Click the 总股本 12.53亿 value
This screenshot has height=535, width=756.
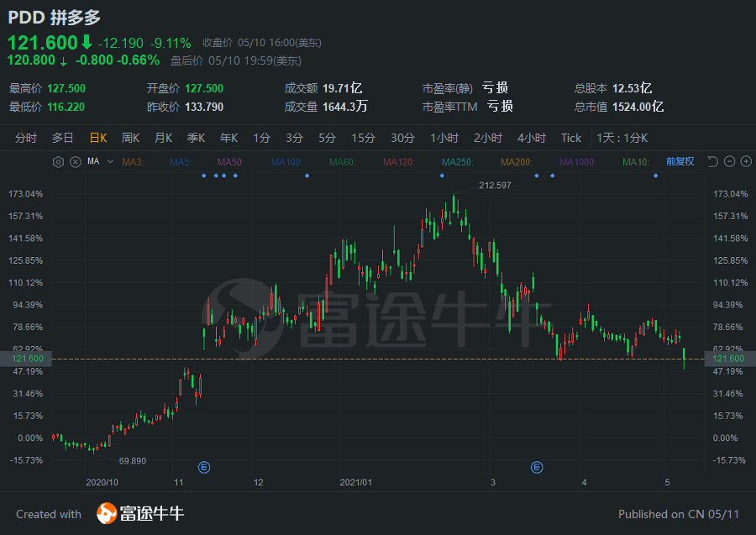pos(632,88)
